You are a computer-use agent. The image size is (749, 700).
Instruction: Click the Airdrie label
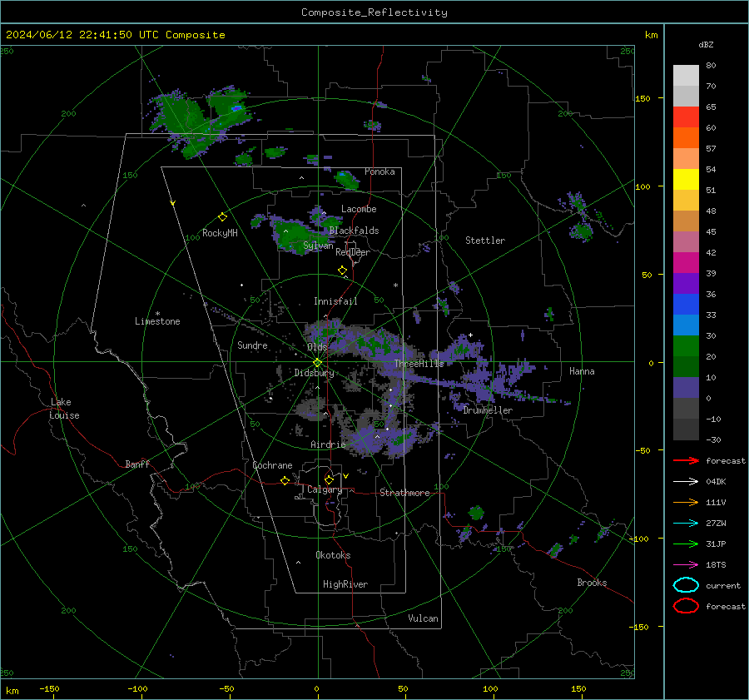point(328,444)
